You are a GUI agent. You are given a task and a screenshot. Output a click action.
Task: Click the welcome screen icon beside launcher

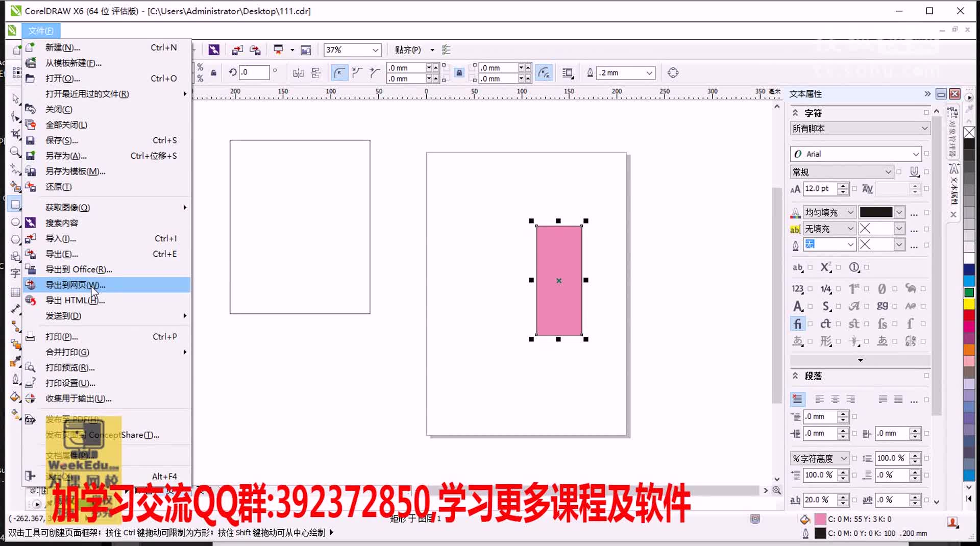pyautogui.click(x=306, y=49)
